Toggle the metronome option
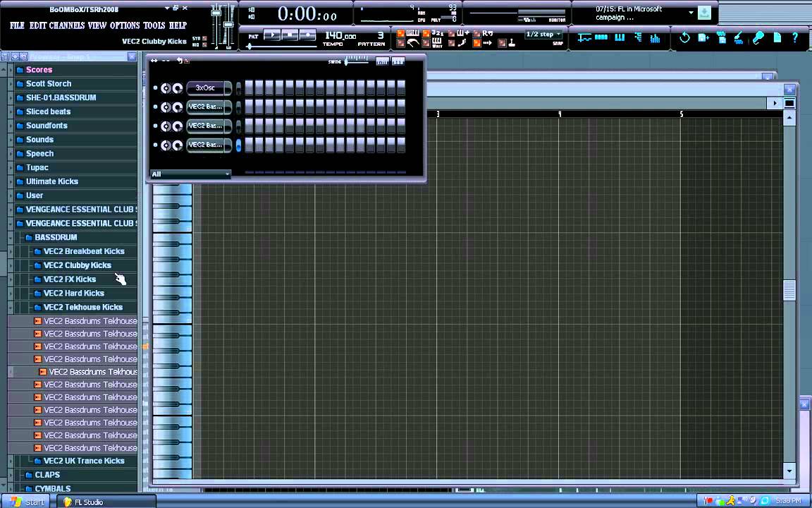This screenshot has height=508, width=812. click(x=401, y=44)
